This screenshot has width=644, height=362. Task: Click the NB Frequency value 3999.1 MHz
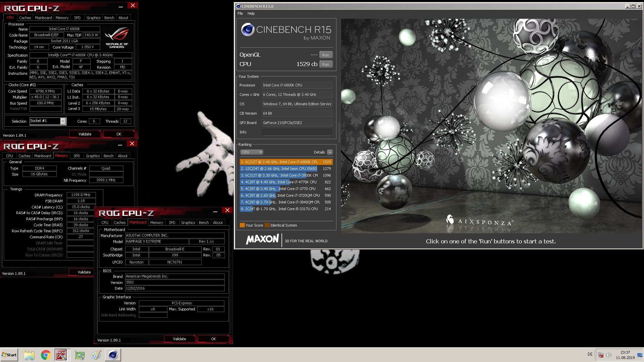106,180
